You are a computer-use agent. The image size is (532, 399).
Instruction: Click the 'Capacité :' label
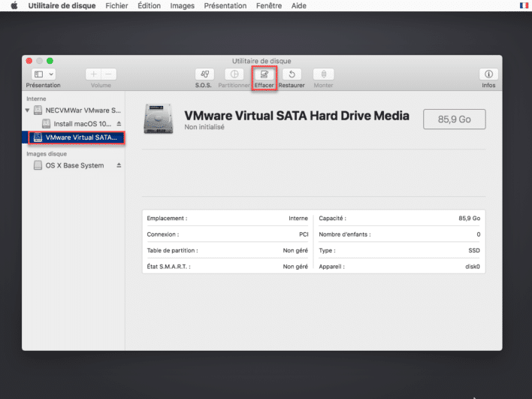(332, 218)
